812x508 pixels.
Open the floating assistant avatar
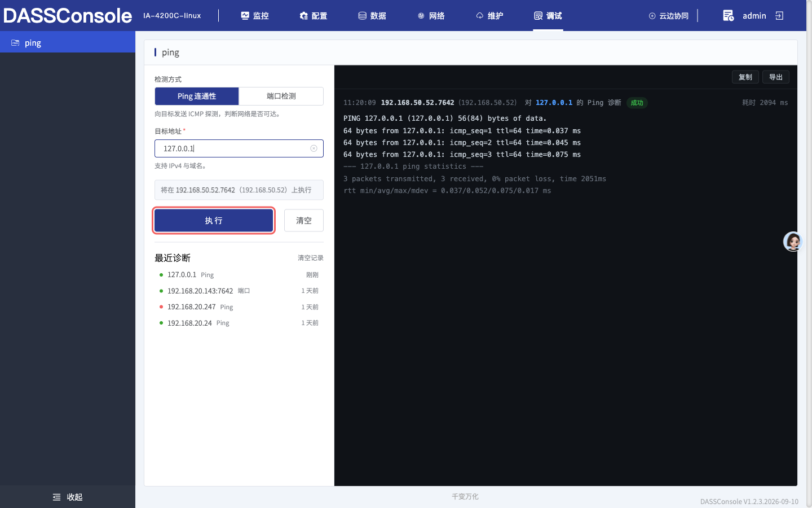coord(793,242)
